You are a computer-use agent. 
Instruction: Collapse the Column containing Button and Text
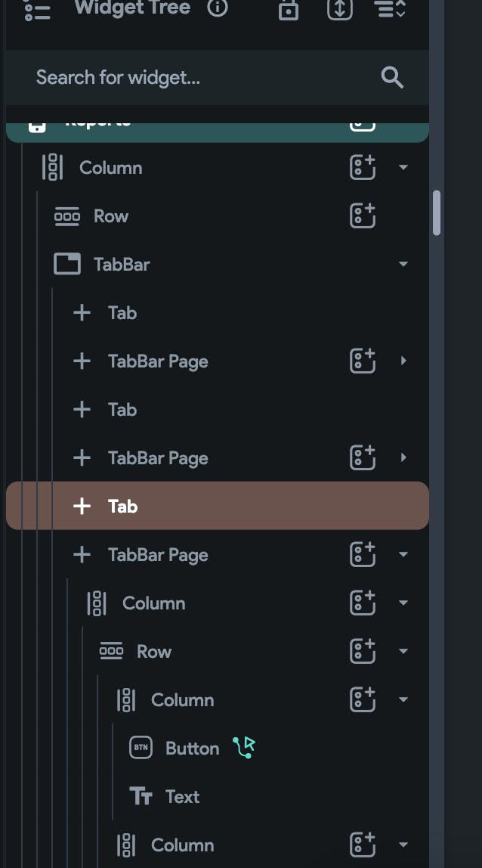click(x=403, y=700)
